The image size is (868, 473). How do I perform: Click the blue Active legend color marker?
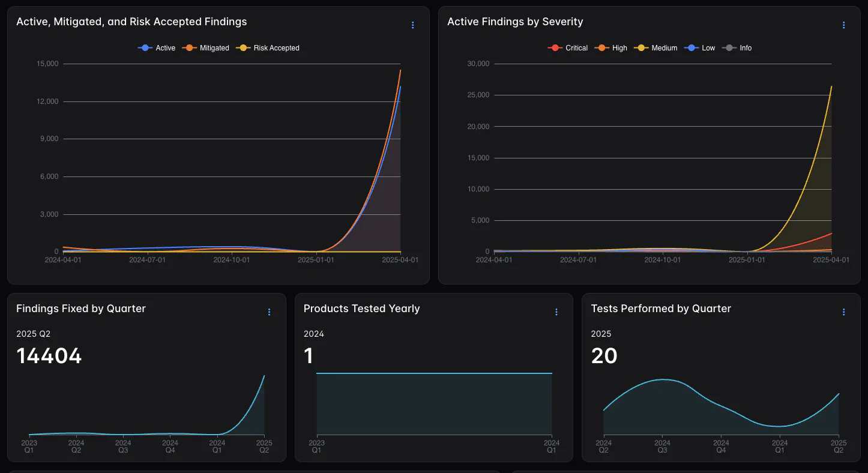pyautogui.click(x=145, y=48)
